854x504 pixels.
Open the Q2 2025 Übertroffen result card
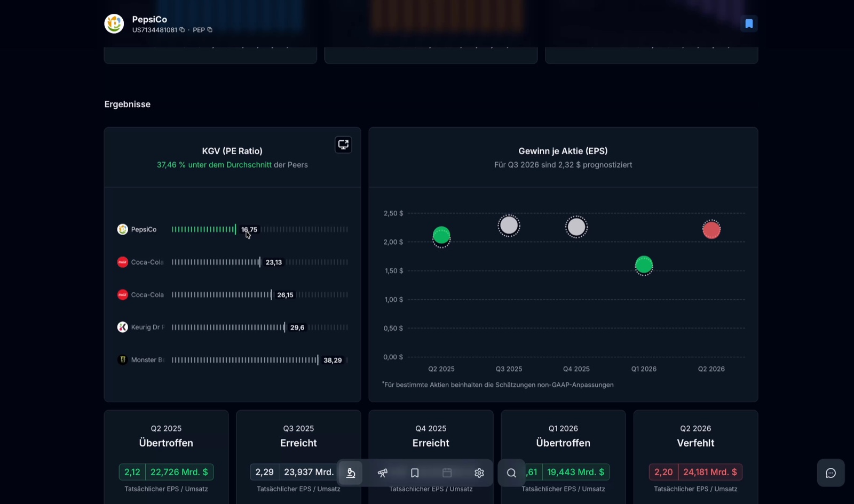pyautogui.click(x=166, y=457)
